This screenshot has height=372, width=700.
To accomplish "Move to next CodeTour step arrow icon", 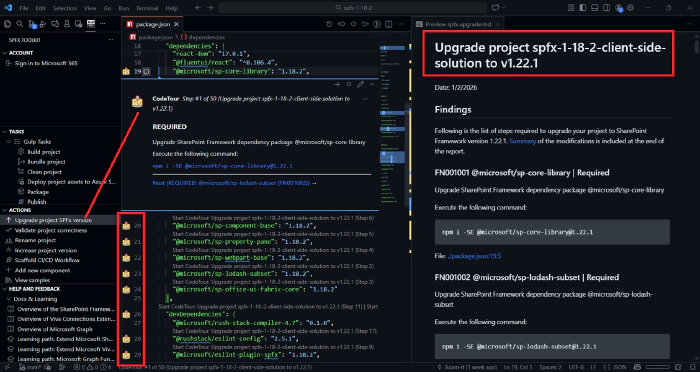I will coord(337,84).
